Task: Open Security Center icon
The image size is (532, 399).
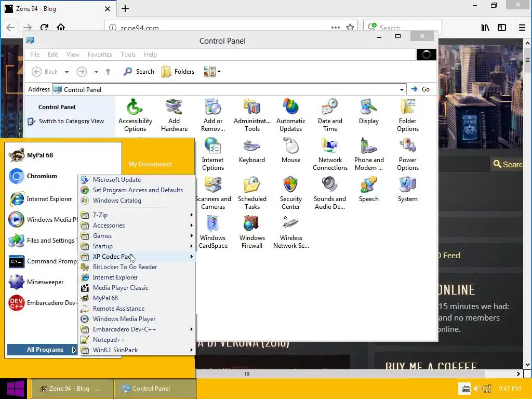Action: point(291,193)
